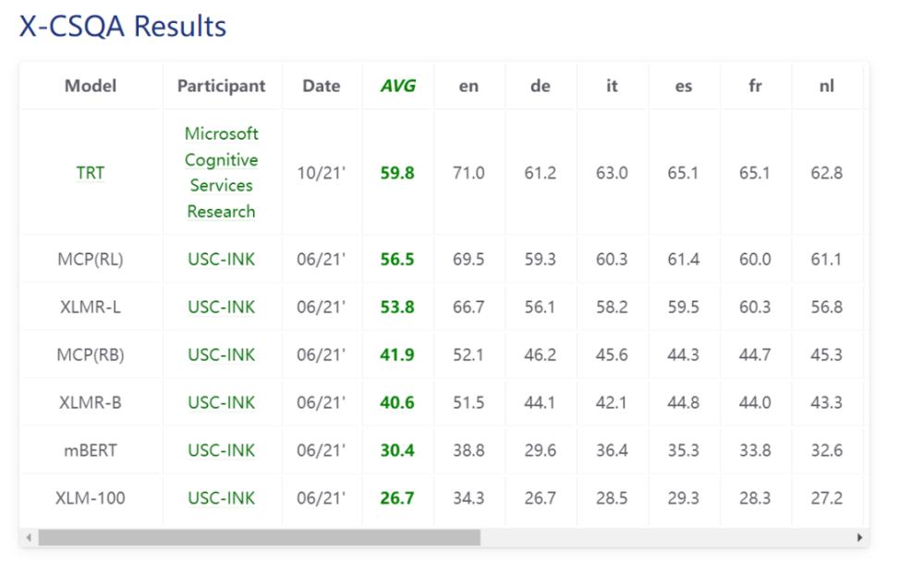Click USC-INK link in XLMR-L row
The width and height of the screenshot is (924, 578).
point(221,307)
